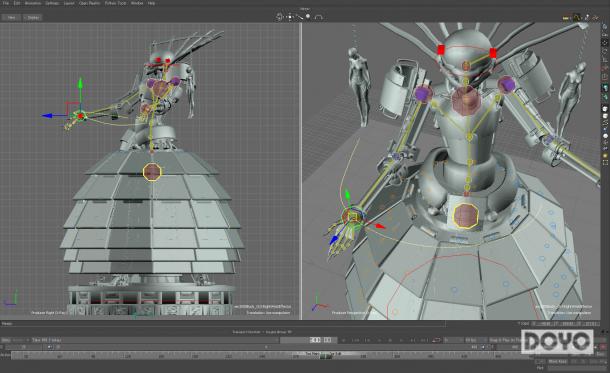610x373 pixels.
Task: Select the right red square head handle in perspective view
Action: [x=493, y=53]
